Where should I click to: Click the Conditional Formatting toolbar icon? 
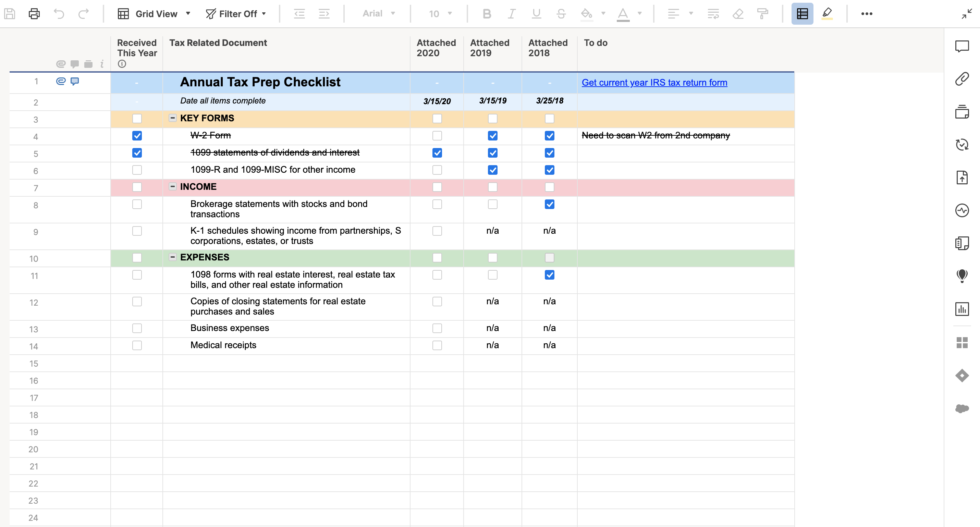coord(802,14)
